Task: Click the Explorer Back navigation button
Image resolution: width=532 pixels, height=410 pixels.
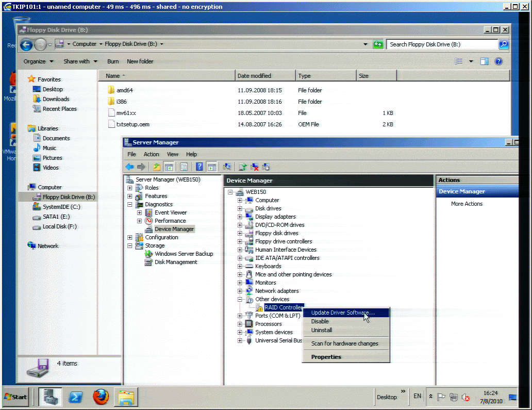Action: click(x=26, y=44)
